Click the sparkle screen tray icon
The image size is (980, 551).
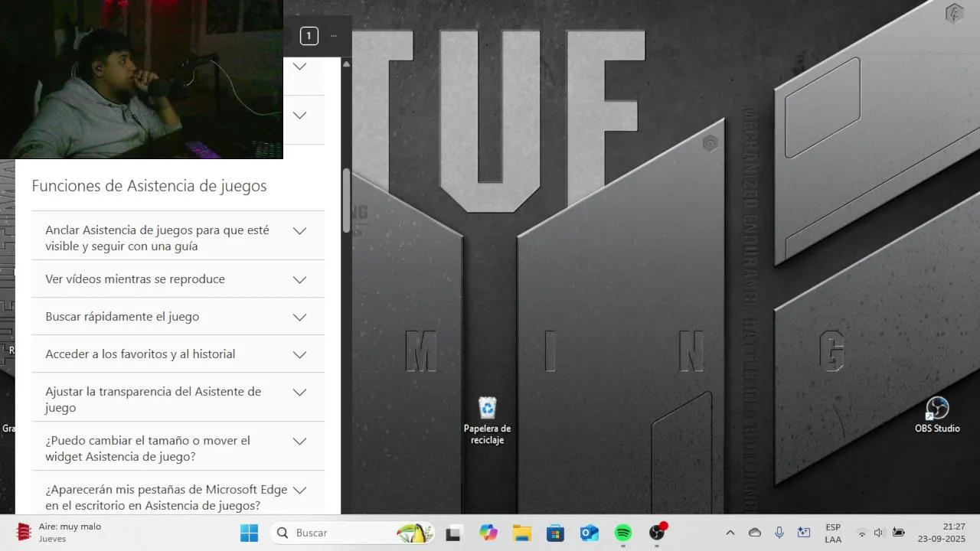click(x=804, y=533)
